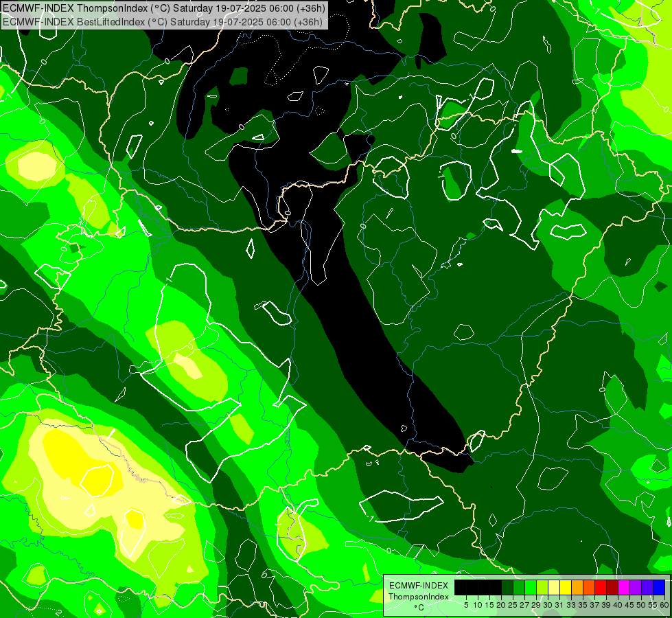Pick the orange legend swatch between 33 and 35
Image resolution: width=672 pixels, height=618 pixels.
click(x=577, y=587)
